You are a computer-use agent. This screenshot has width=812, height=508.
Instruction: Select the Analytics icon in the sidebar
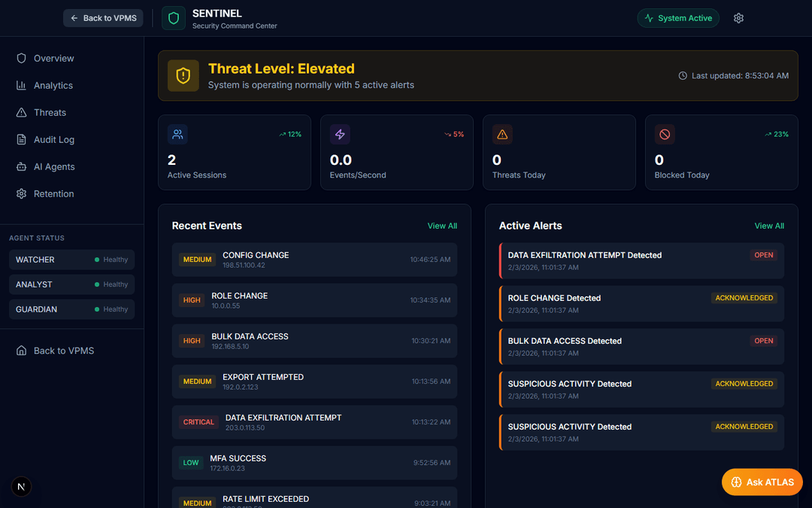pos(22,85)
